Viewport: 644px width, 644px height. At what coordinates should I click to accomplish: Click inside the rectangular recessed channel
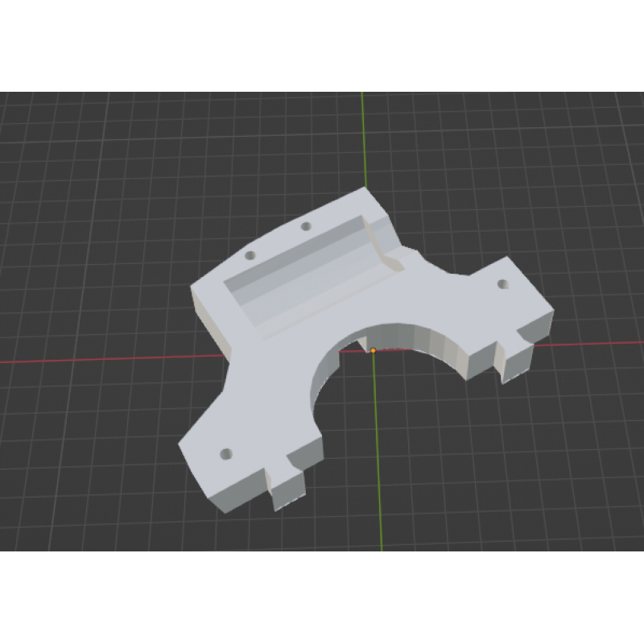306,270
